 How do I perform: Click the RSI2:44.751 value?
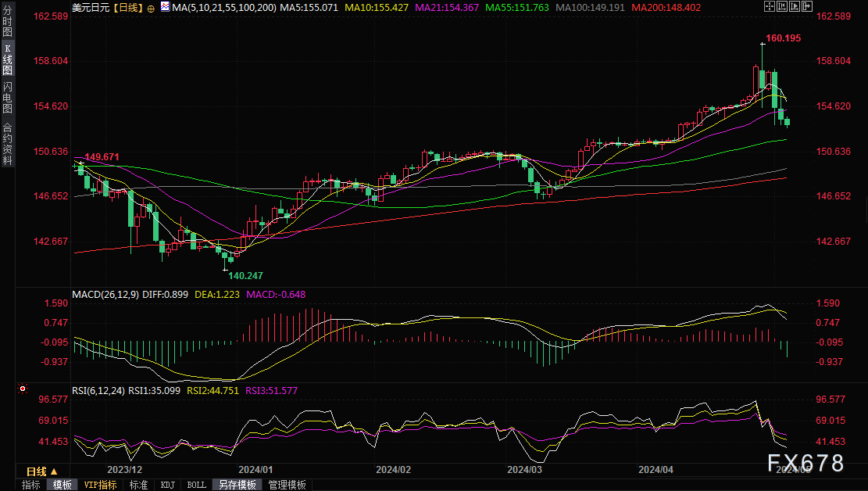click(x=213, y=390)
